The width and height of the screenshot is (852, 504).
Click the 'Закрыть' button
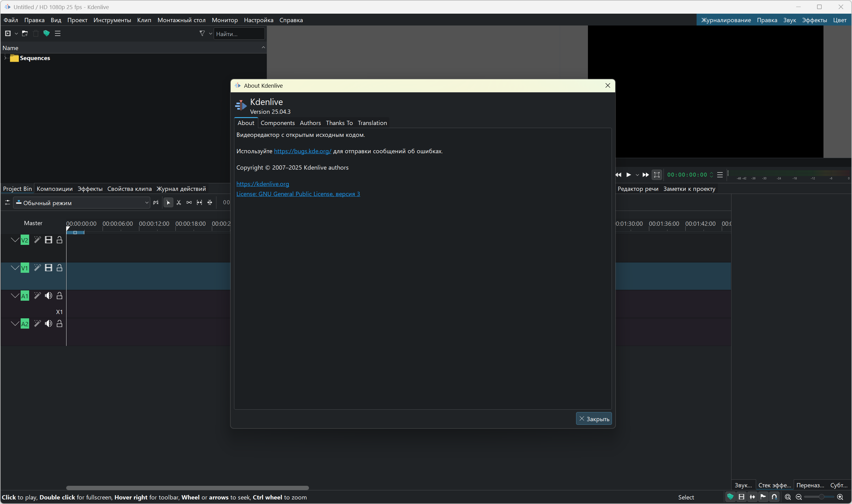click(x=593, y=419)
